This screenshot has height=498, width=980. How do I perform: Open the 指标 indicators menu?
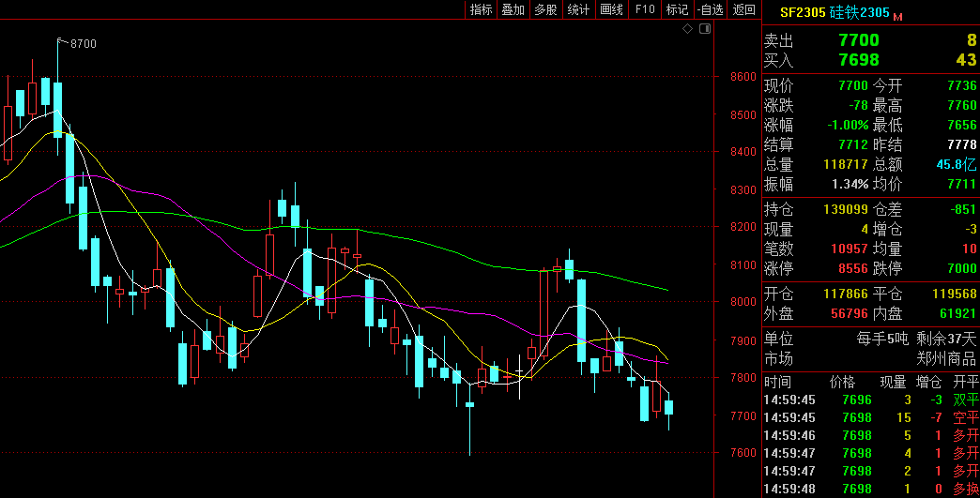pyautogui.click(x=481, y=9)
